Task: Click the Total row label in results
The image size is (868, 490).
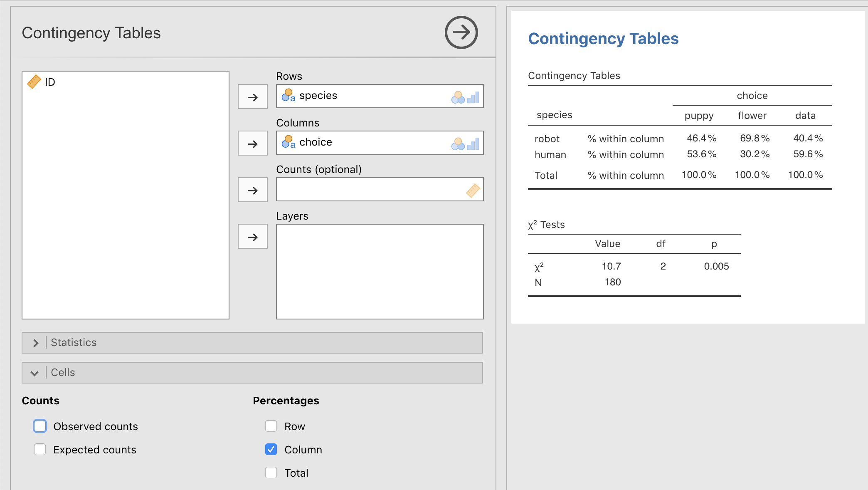Action: [x=546, y=176]
